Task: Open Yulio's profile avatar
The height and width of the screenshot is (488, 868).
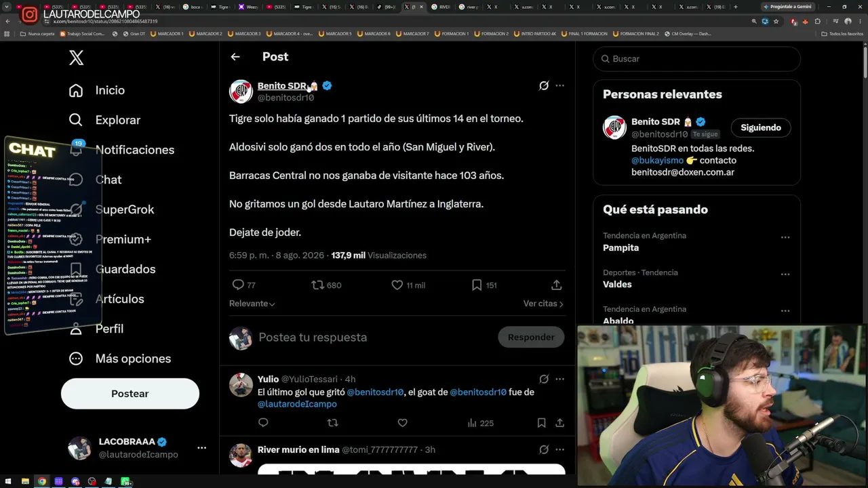Action: 241,385
